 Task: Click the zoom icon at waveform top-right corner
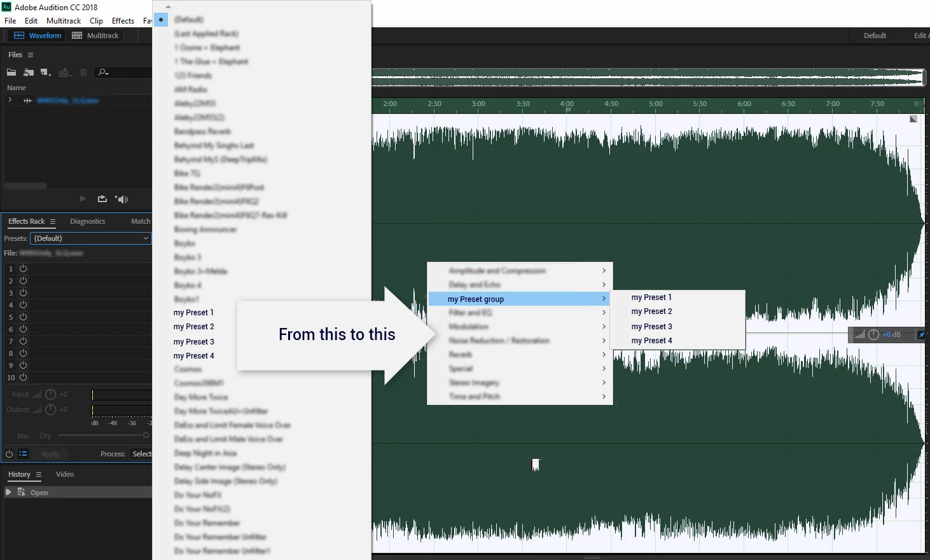click(x=913, y=119)
